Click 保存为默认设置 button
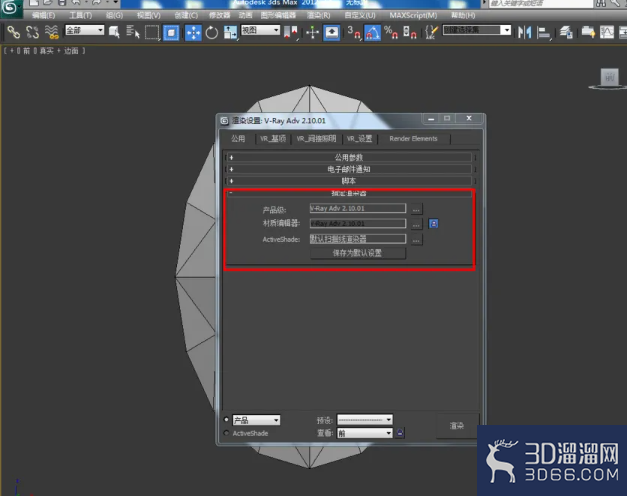The image size is (627, 496). click(357, 253)
